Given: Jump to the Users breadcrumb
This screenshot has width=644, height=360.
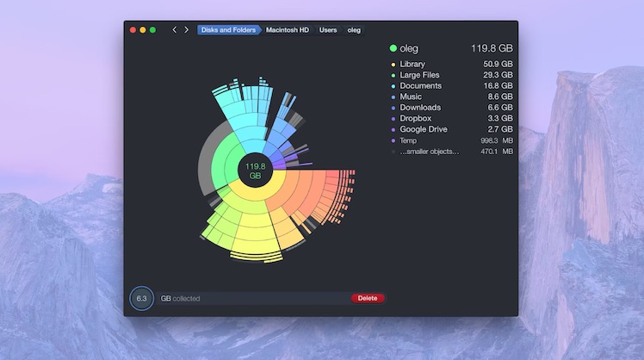Looking at the screenshot, I should click(x=328, y=30).
